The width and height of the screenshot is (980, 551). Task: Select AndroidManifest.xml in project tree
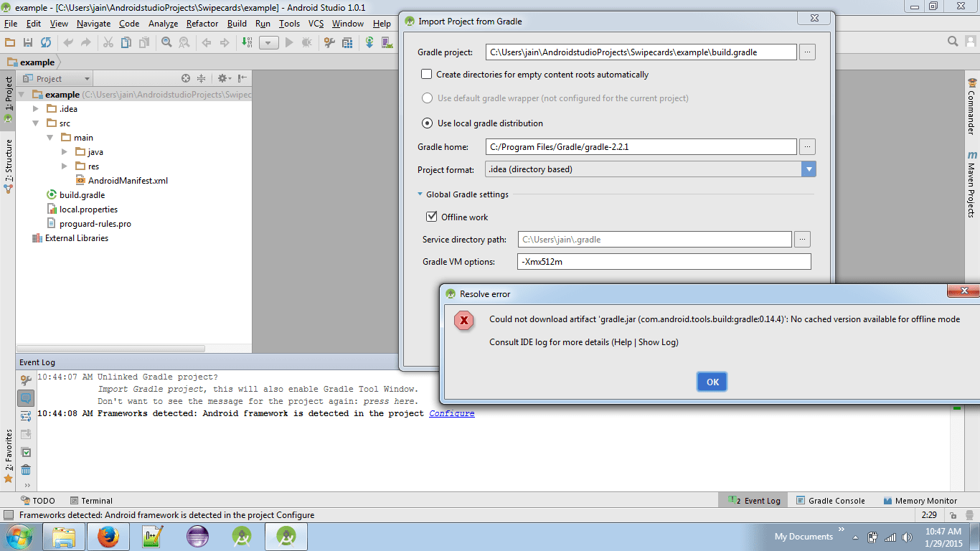(122, 181)
